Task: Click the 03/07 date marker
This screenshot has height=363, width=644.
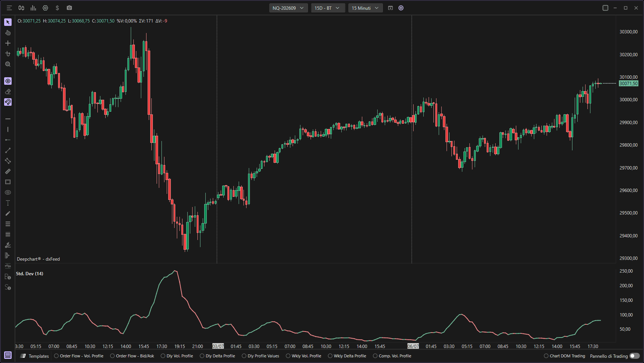Action: coord(218,346)
